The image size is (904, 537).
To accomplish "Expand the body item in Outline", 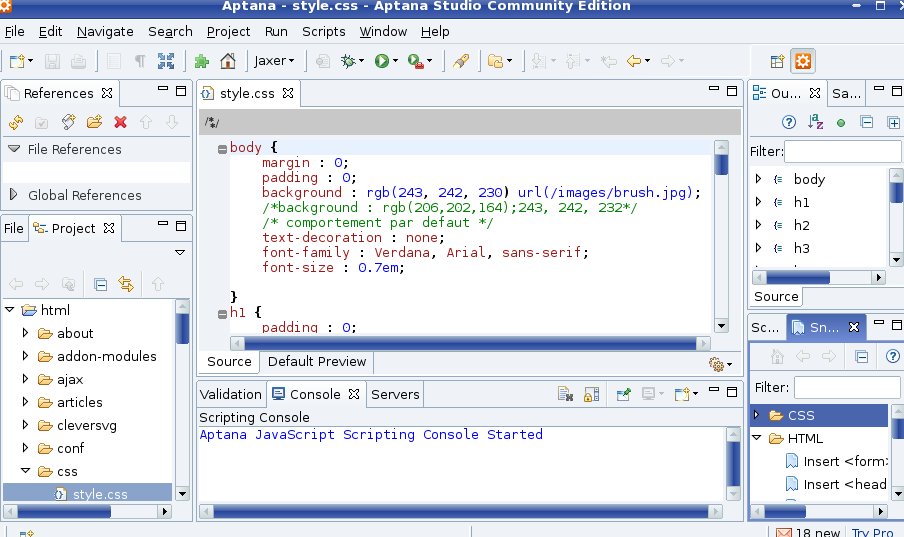I will click(758, 179).
